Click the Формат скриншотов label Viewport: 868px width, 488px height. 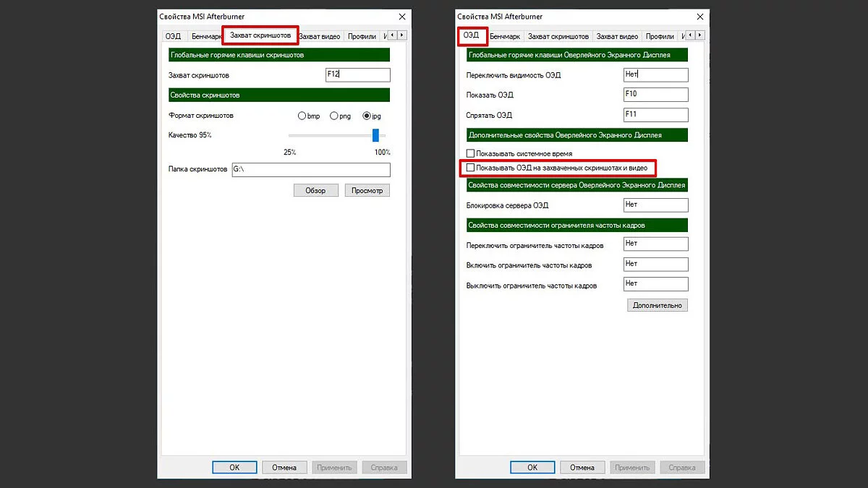[201, 116]
